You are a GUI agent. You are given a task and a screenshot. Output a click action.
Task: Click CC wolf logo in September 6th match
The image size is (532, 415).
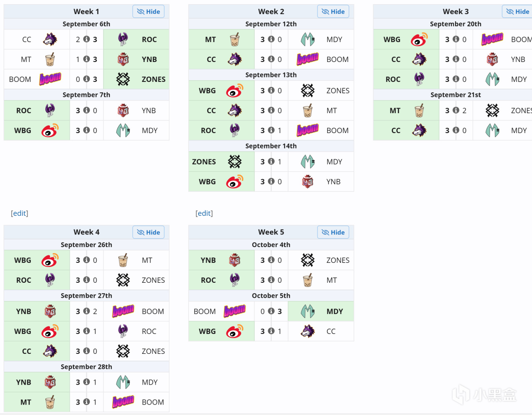point(50,40)
